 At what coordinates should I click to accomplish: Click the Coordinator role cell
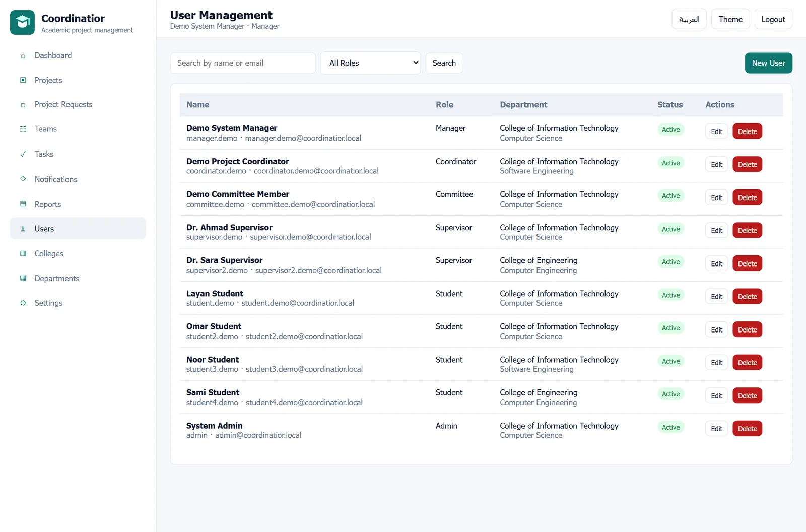click(x=456, y=161)
